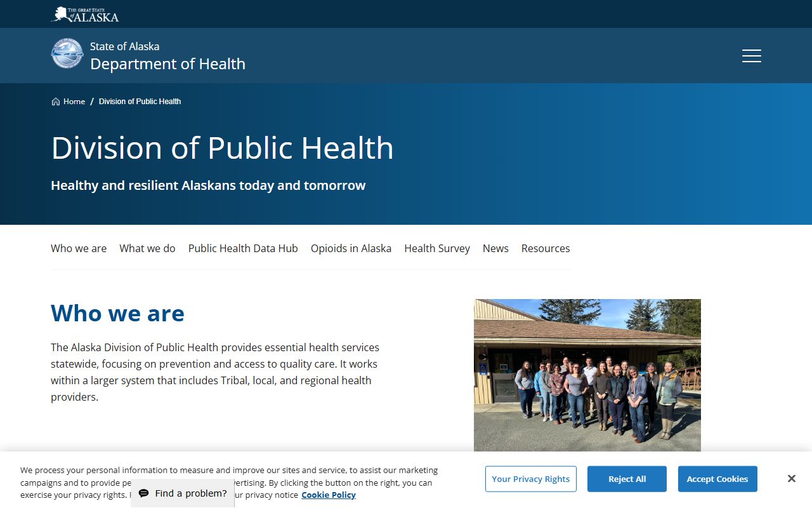812x508 pixels.
Task: Select the Who we are tab
Action: click(79, 248)
